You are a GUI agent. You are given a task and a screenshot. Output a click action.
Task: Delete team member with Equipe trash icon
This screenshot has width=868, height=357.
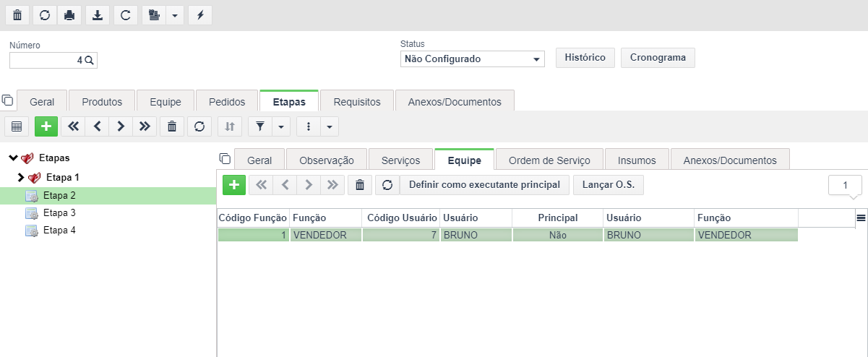coord(359,185)
